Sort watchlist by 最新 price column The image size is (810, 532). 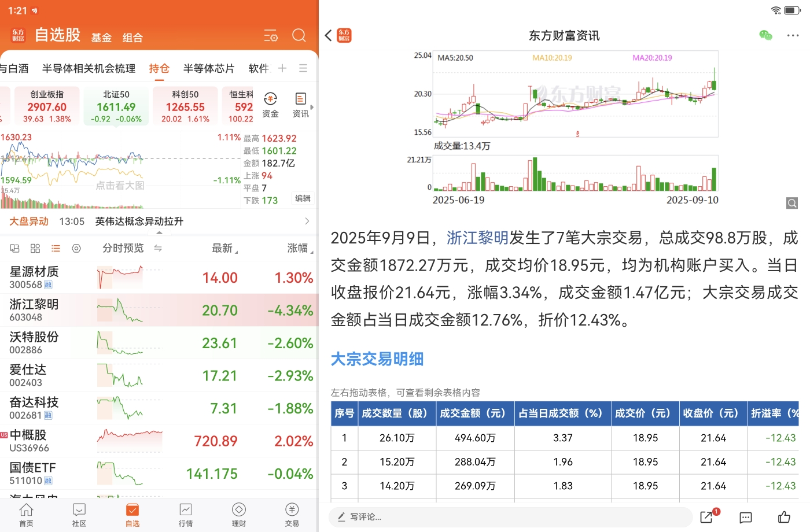pos(224,248)
